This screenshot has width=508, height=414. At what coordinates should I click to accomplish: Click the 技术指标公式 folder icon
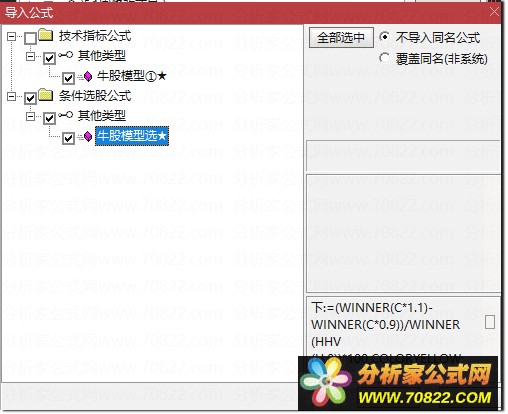(x=46, y=35)
